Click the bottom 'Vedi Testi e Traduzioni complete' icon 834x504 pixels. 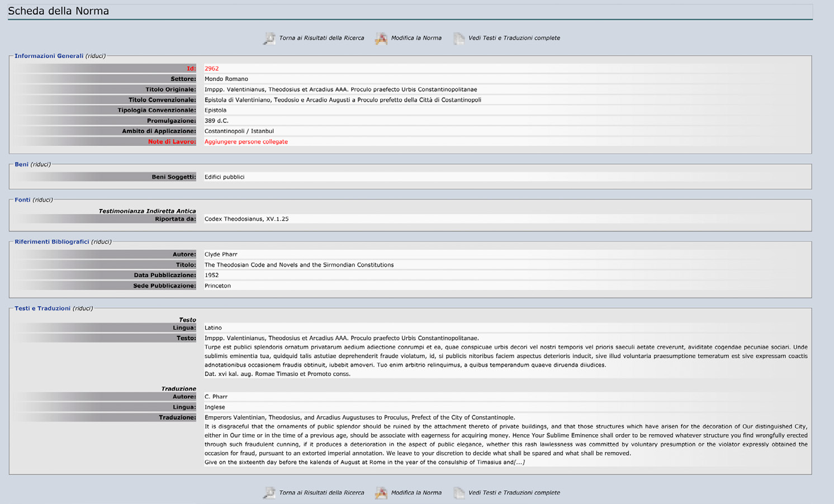(x=459, y=493)
